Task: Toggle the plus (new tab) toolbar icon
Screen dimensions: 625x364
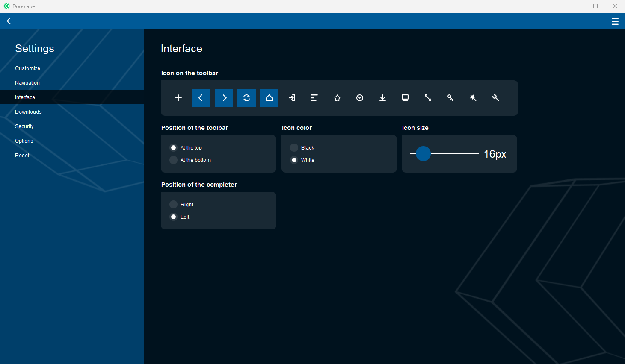Action: coord(178,98)
